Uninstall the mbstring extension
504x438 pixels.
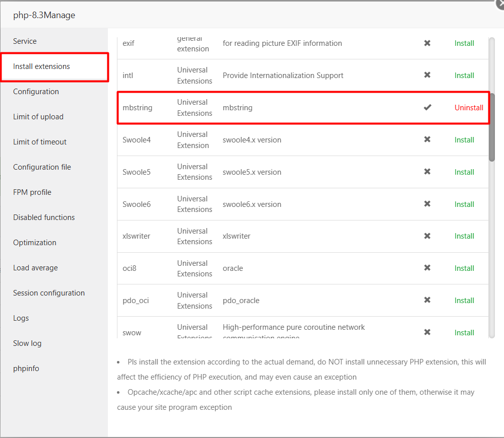469,107
